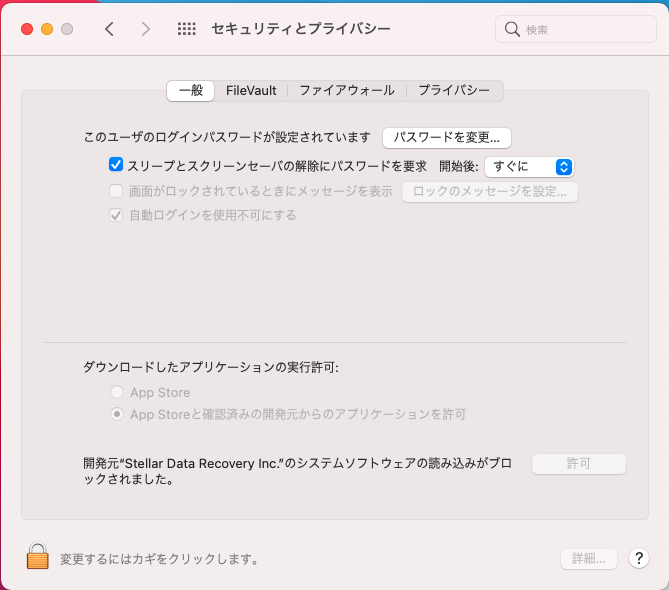
Task: Toggle show message when locked checkbox
Action: [116, 191]
